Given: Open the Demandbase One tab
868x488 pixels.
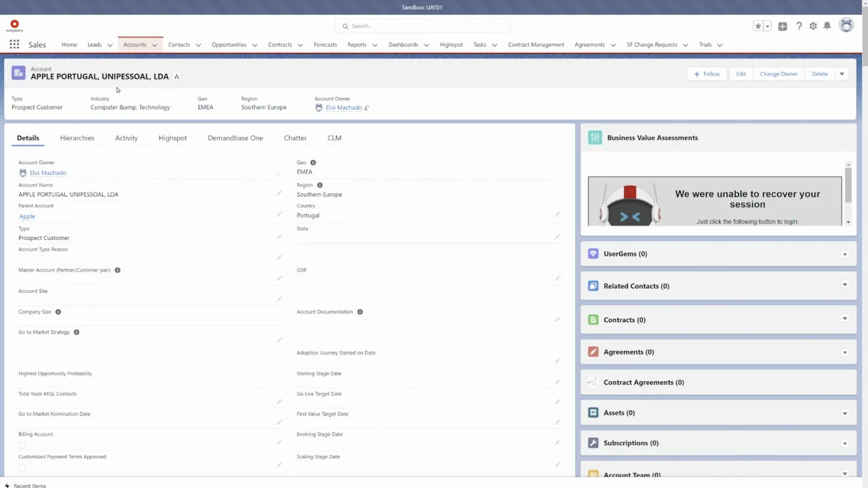Looking at the screenshot, I should [x=235, y=138].
